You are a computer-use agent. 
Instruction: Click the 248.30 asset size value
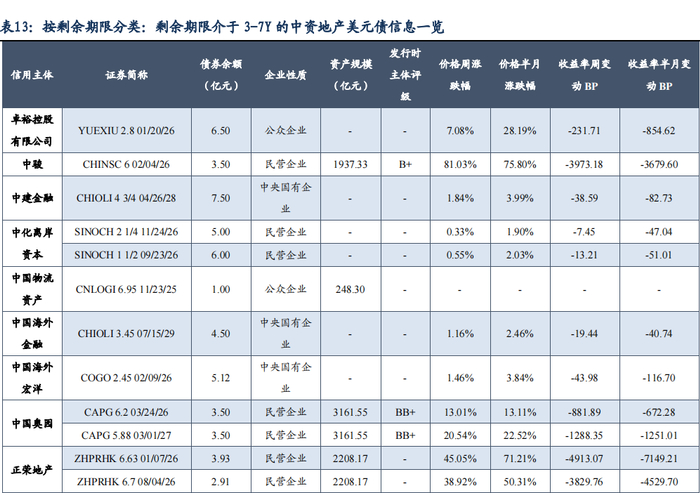click(x=350, y=289)
